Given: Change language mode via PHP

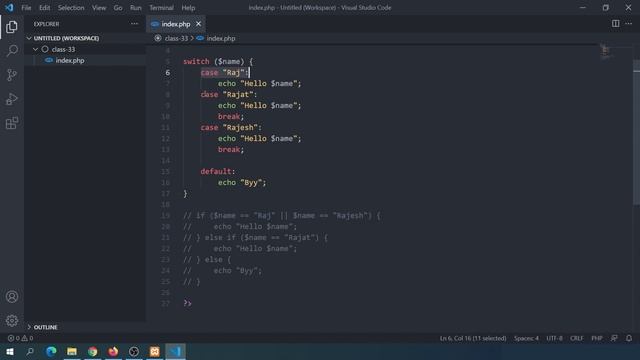Looking at the screenshot, I should pyautogui.click(x=597, y=338).
